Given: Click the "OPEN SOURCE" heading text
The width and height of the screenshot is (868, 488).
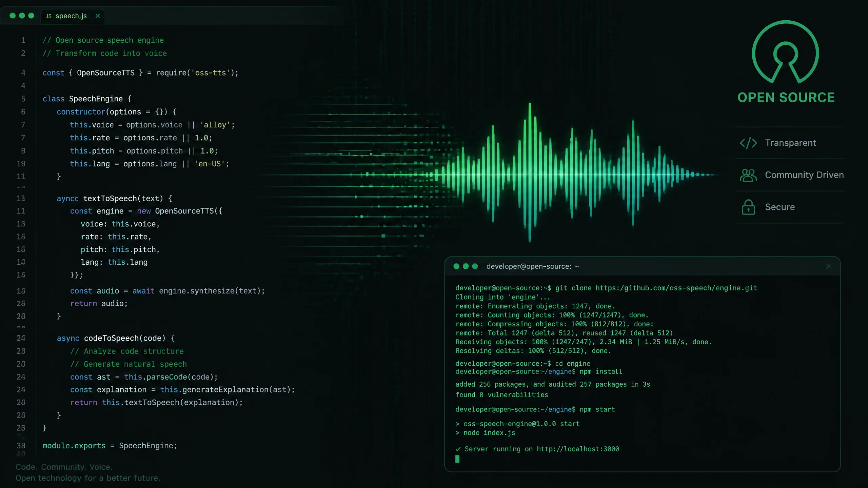Looking at the screenshot, I should click(x=786, y=98).
